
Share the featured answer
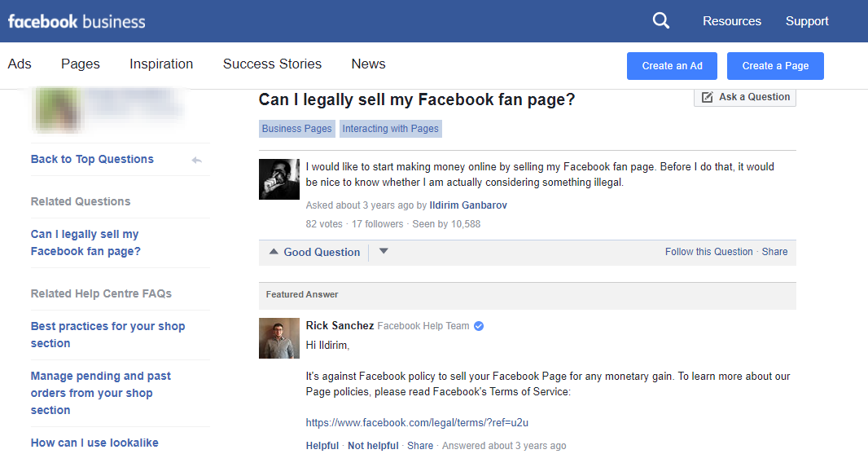pos(420,446)
